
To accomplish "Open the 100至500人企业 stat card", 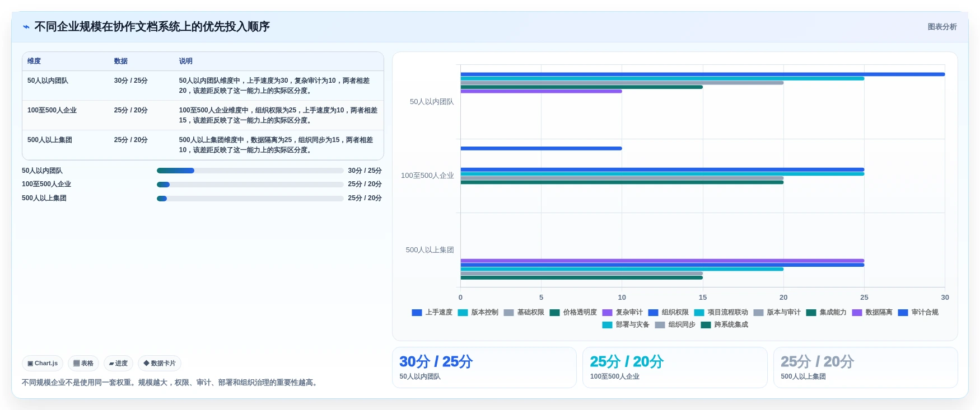I will [675, 367].
